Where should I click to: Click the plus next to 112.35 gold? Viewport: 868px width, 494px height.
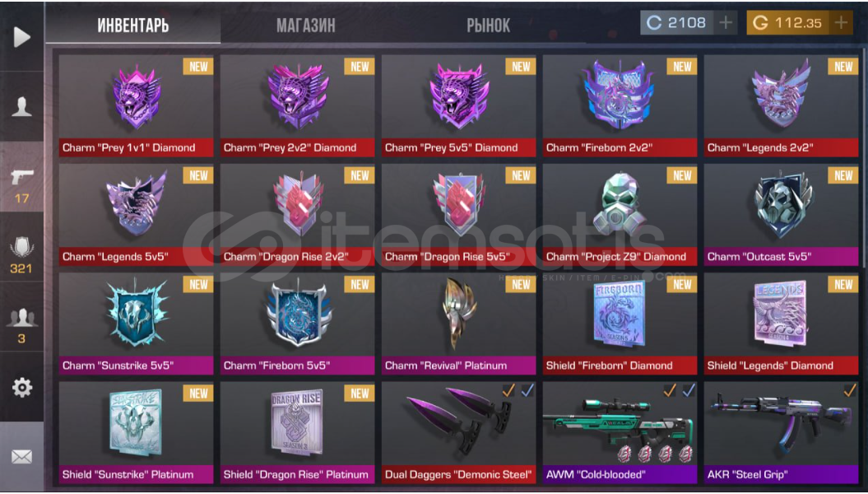(841, 23)
